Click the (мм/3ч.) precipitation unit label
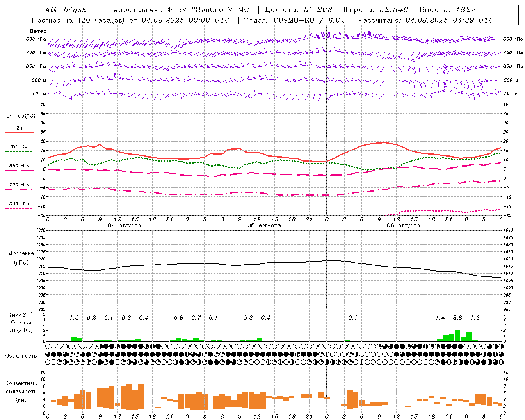Image resolution: width=525 pixels, height=420 pixels. [21, 315]
